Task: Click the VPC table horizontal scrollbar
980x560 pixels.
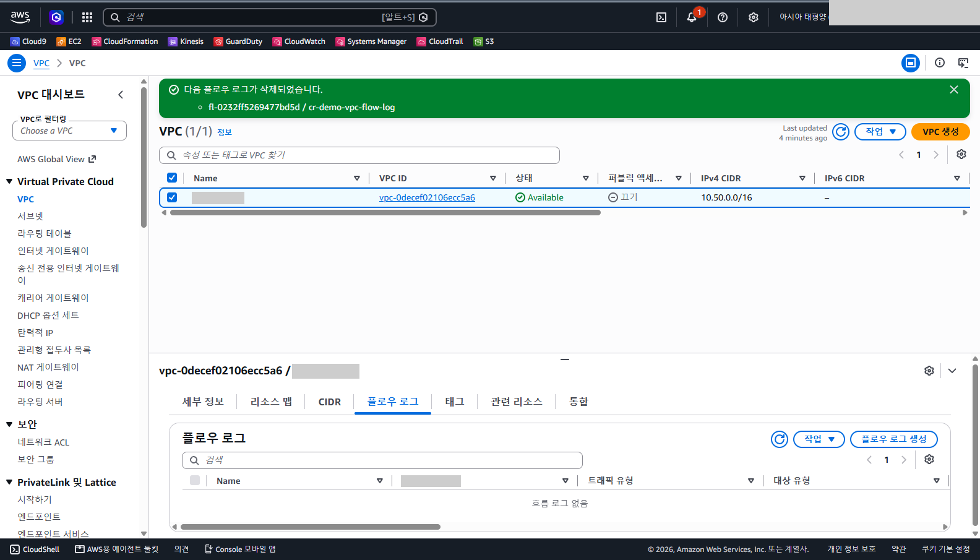Action: 385,212
